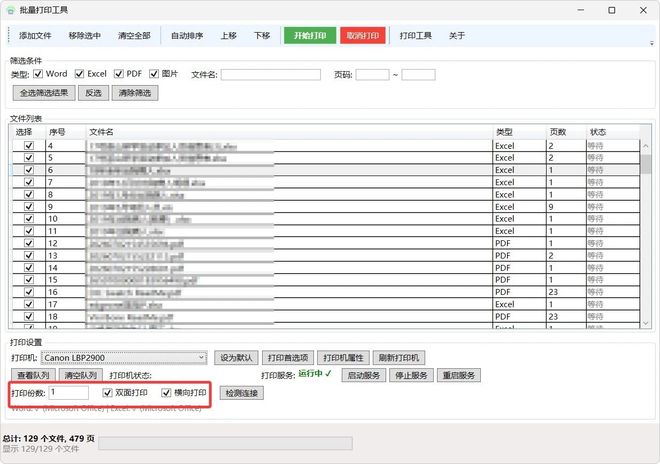Click the page range start field
Viewport: 660px width, 464px height.
(373, 75)
